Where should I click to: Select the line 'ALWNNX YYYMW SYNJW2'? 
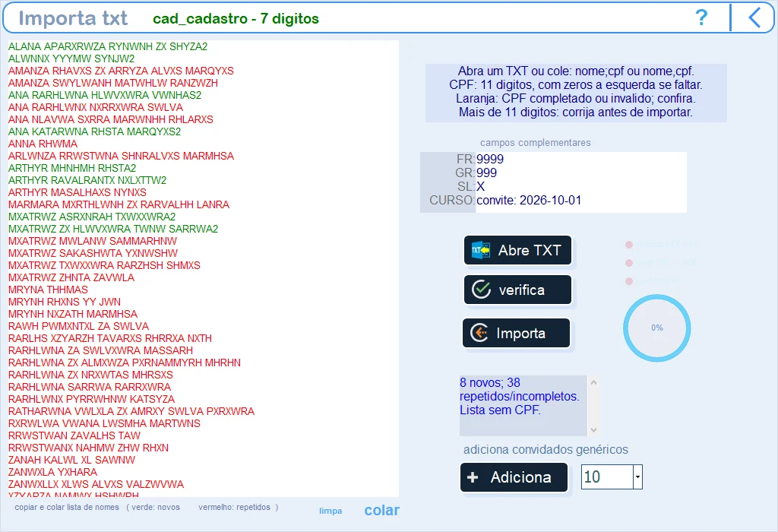[x=71, y=59]
